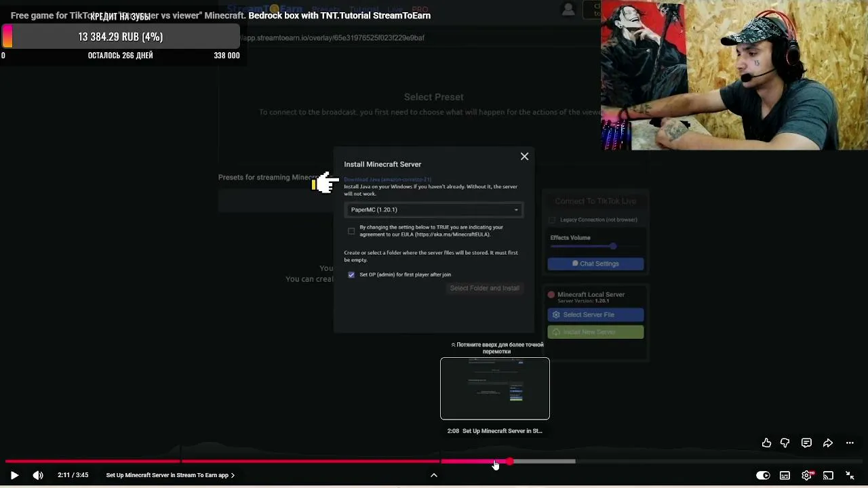Open the chapter list from the chapter title
This screenshot has height=488, width=868.
point(170,475)
